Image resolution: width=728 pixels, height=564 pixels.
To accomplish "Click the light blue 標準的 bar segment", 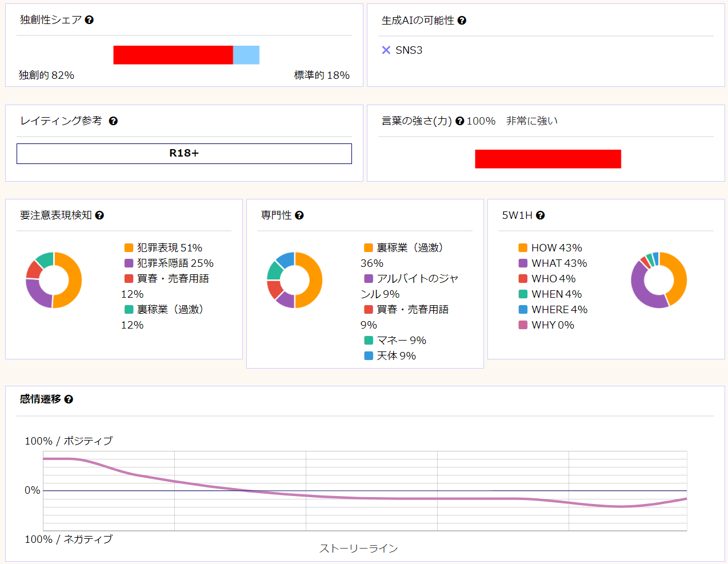I will tap(246, 55).
